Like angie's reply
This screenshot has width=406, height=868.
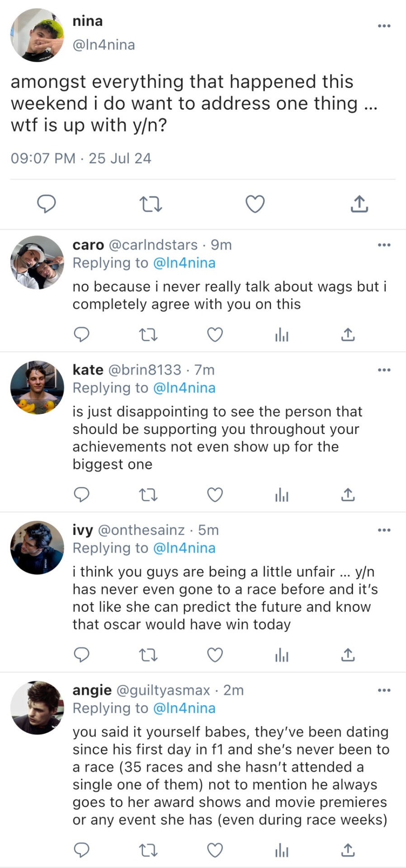215,850
